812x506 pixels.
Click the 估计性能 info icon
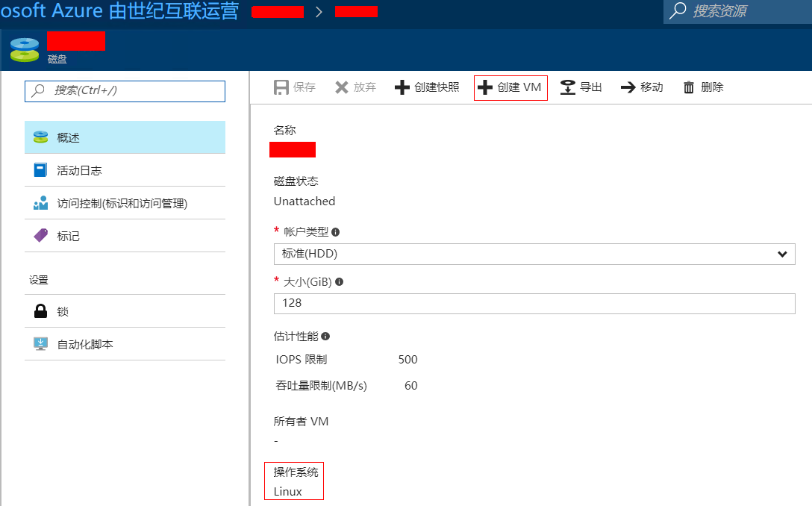[x=325, y=337]
